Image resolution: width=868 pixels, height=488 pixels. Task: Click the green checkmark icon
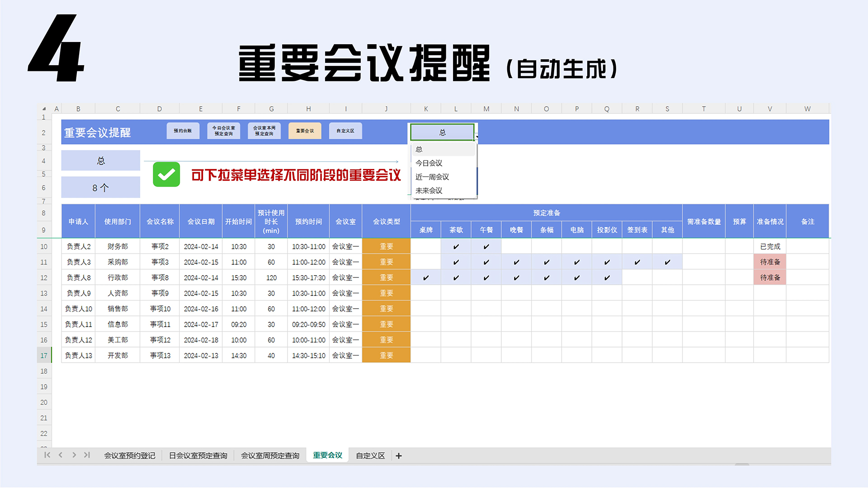(166, 174)
